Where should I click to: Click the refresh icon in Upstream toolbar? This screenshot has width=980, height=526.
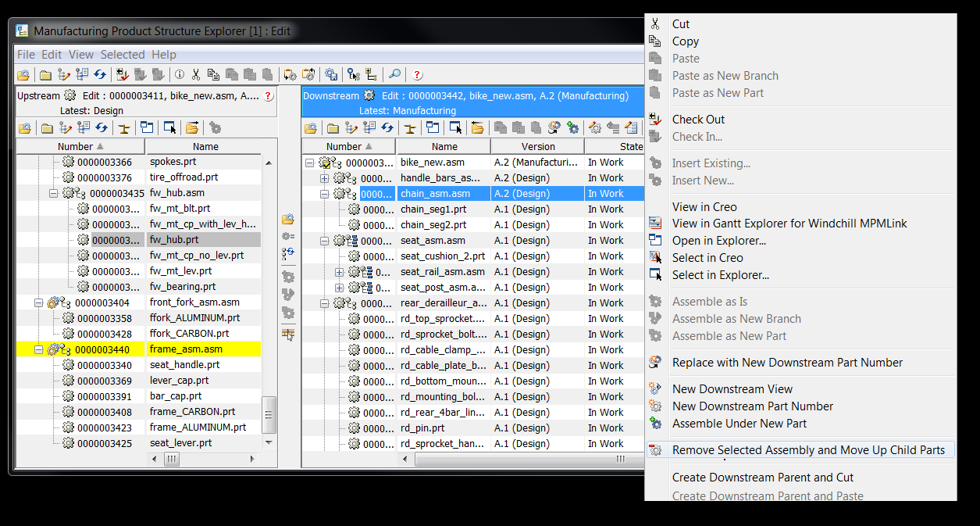(x=101, y=128)
